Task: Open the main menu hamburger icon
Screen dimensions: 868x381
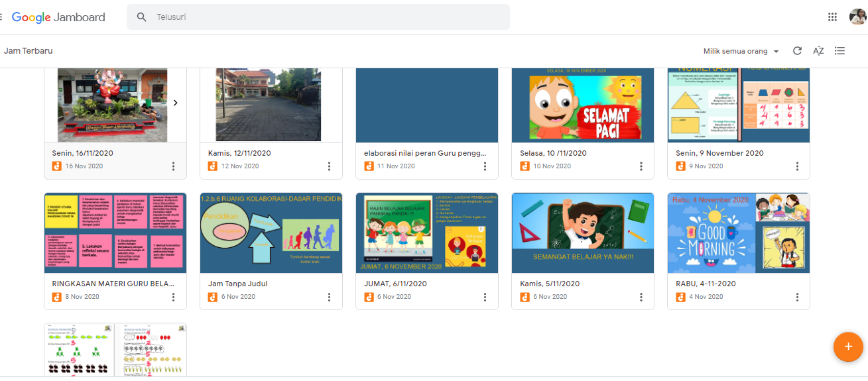Action: (1, 17)
